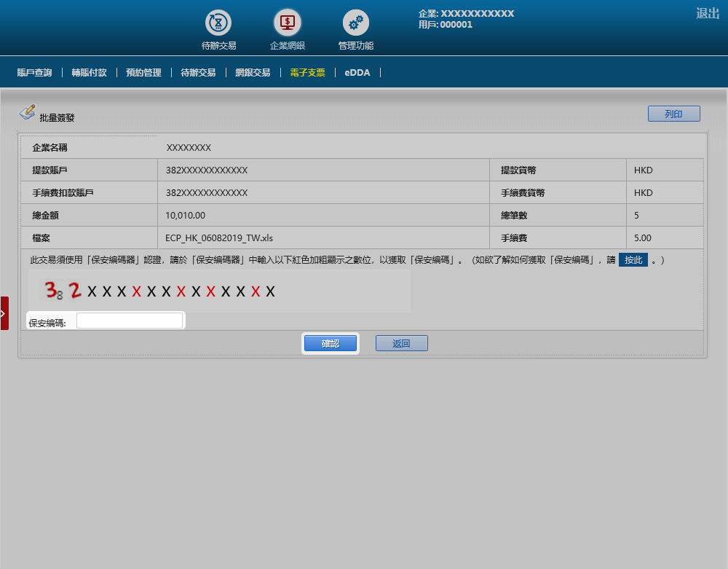Click the 批量簽發 pencil icon
The width and height of the screenshot is (728, 569).
pyautogui.click(x=27, y=112)
